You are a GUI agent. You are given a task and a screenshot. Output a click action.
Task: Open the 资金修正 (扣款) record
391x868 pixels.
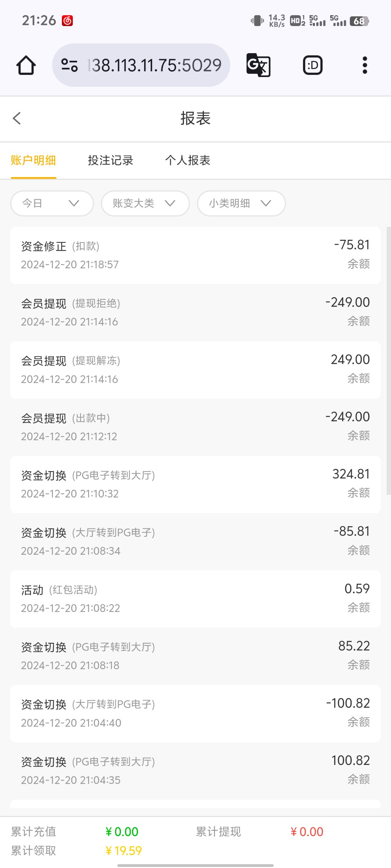coord(195,255)
